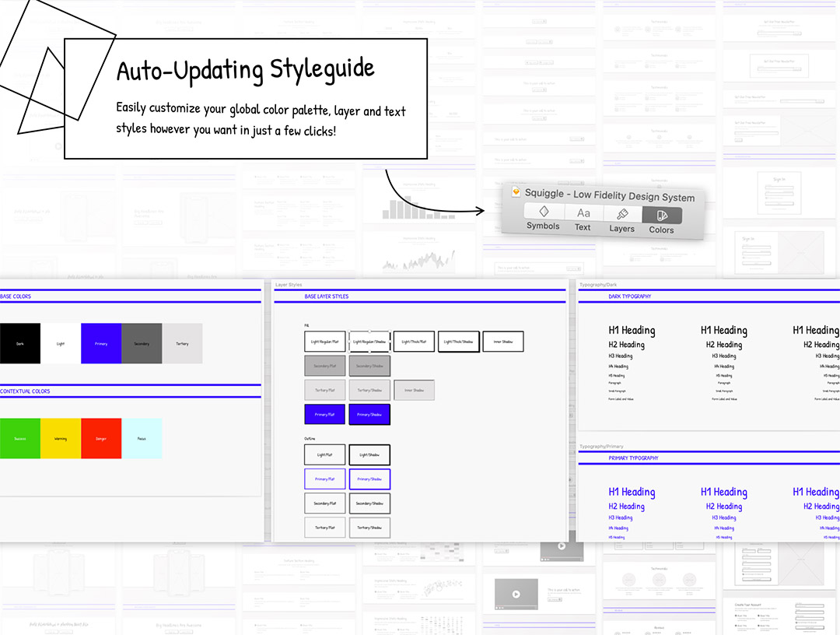
Task: Click the Light/Thick/Shadow fill layer style box
Action: [x=458, y=342]
